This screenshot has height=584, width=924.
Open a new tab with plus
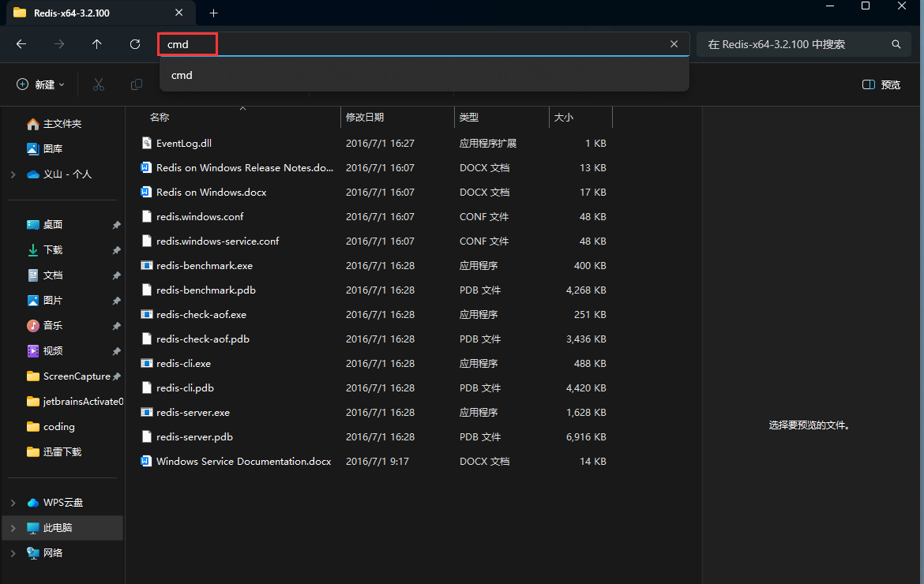tap(213, 13)
